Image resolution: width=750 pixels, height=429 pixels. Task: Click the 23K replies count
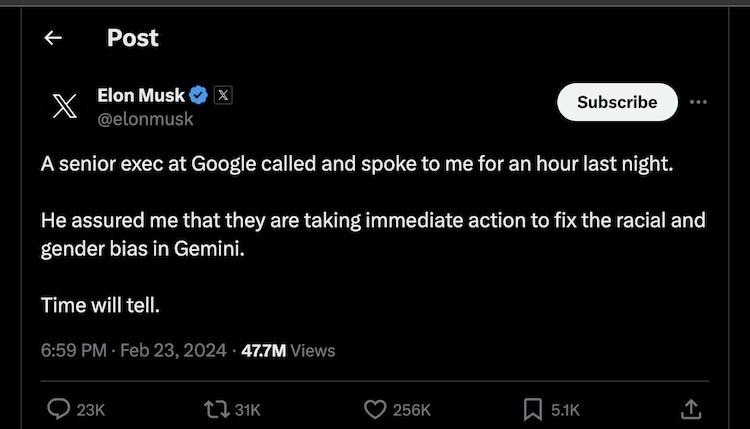point(91,409)
